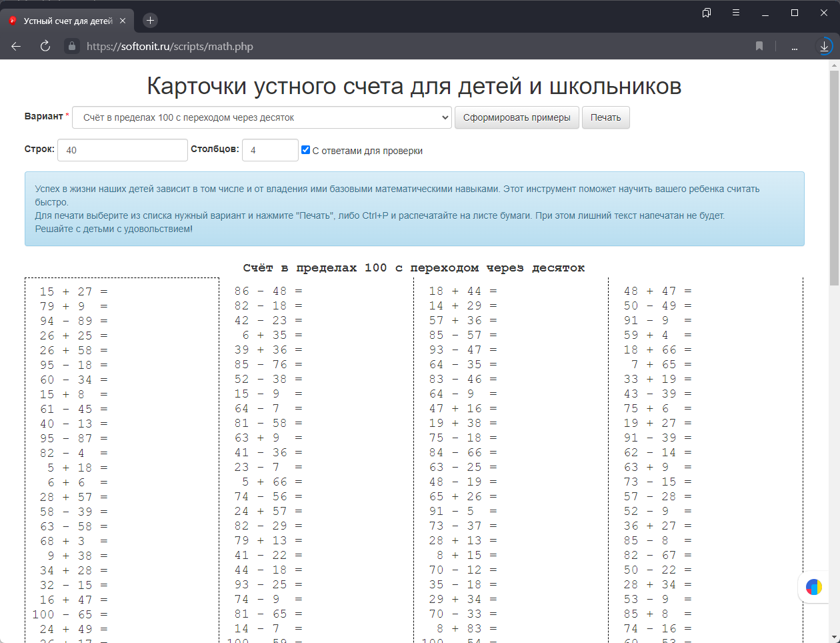Expand the "Вариант" dropdown list
This screenshot has height=643, width=840.
click(x=261, y=117)
